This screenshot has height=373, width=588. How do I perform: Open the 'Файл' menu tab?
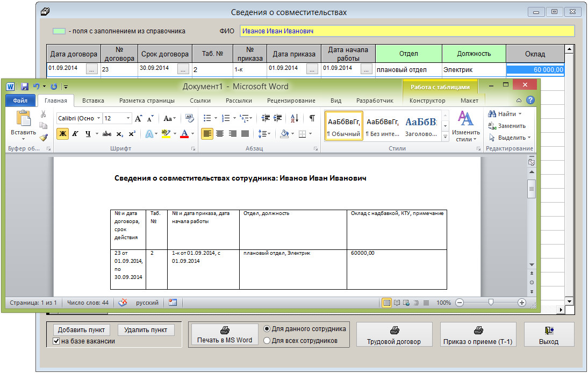coord(20,101)
